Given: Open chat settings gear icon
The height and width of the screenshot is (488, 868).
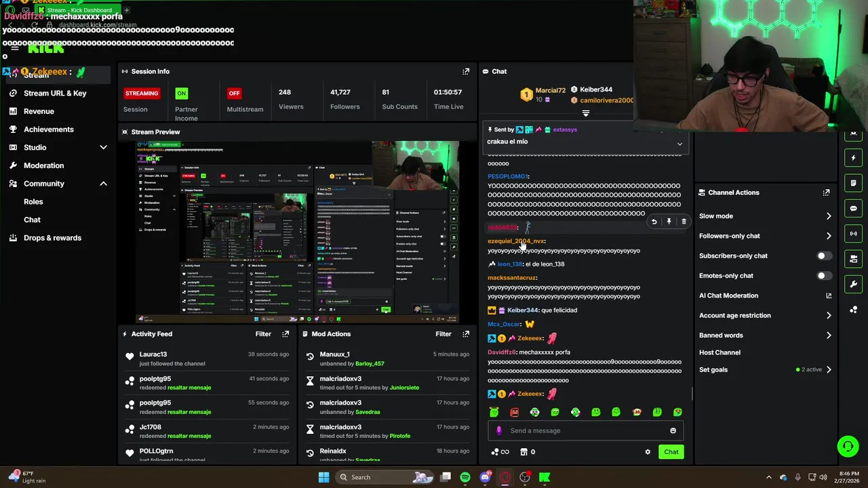Looking at the screenshot, I should click(648, 452).
